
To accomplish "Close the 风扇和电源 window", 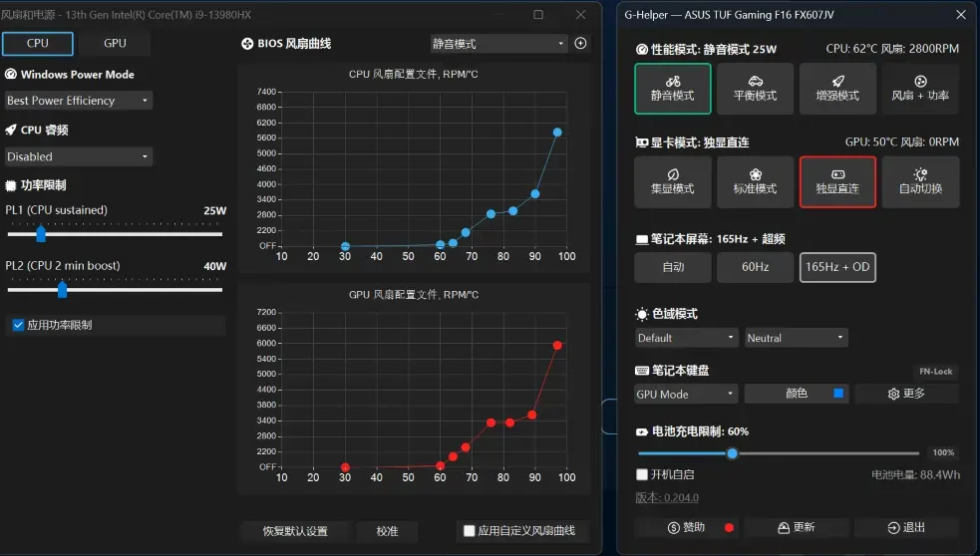I will [580, 14].
